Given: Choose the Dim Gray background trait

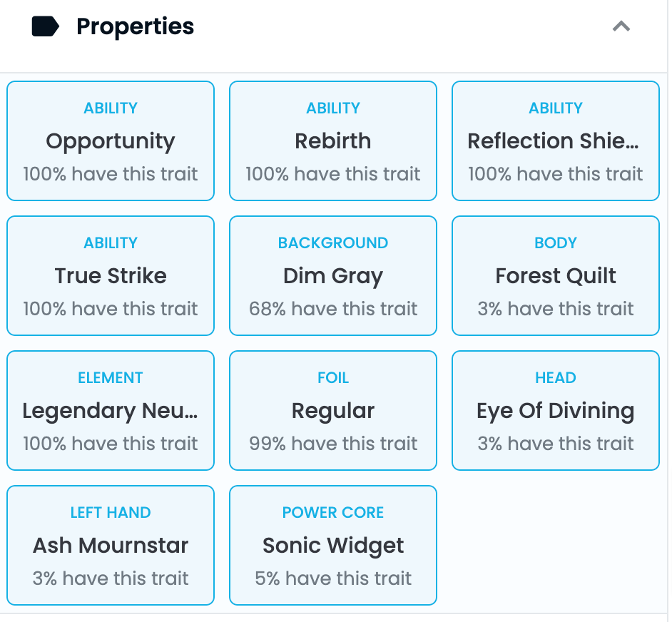Looking at the screenshot, I should pyautogui.click(x=335, y=277).
